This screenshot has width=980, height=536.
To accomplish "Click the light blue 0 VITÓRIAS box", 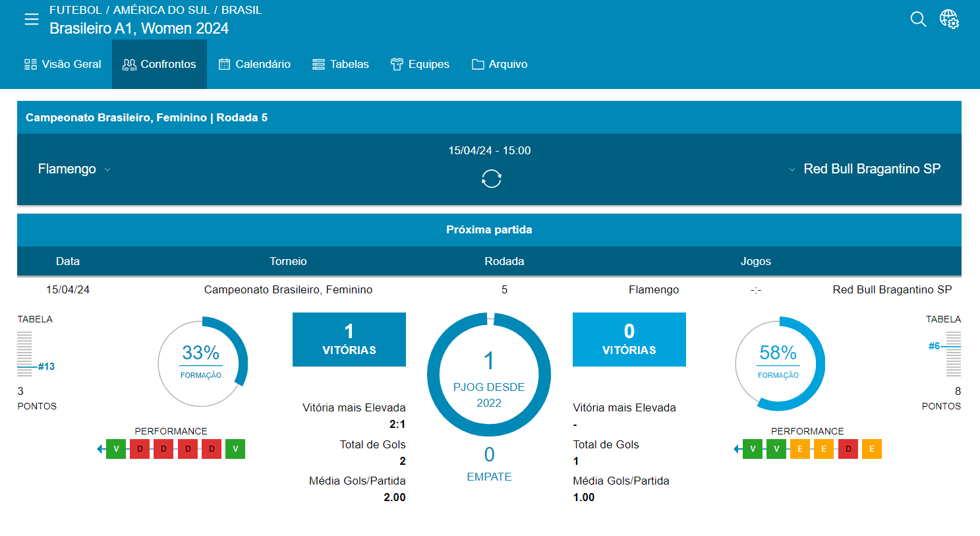I will click(x=629, y=340).
